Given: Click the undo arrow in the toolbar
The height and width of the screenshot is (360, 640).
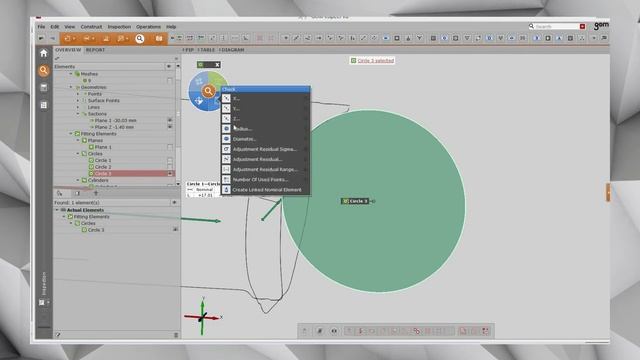Looking at the screenshot, I should coord(41,38).
